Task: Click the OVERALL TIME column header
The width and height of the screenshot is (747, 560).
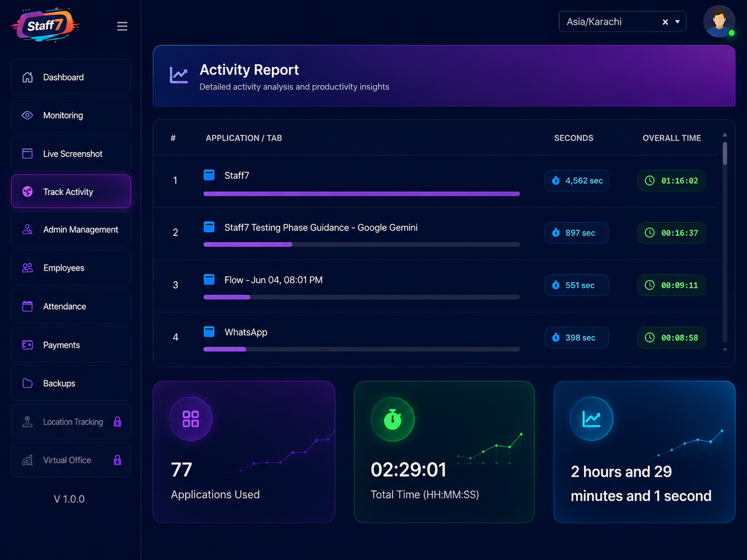Action: (672, 138)
